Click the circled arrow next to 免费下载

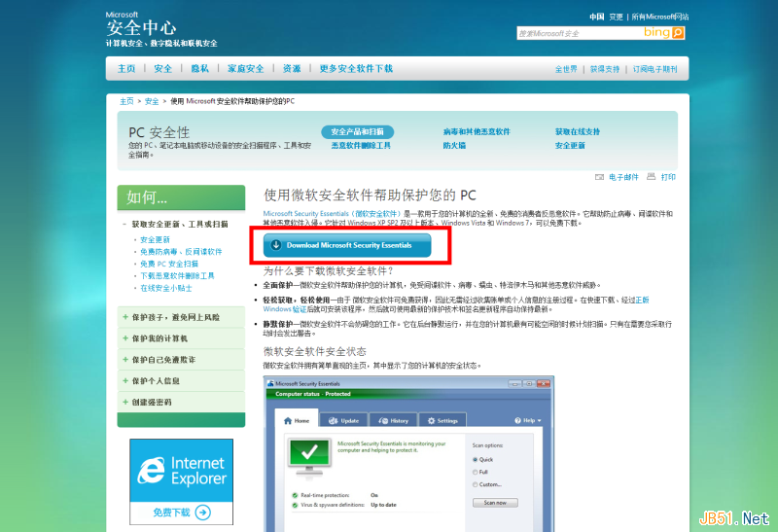[x=203, y=513]
